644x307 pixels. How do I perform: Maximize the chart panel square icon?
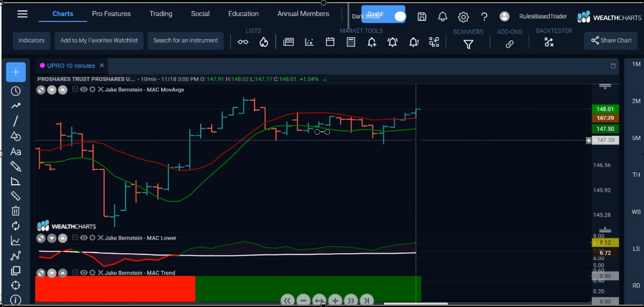click(613, 65)
